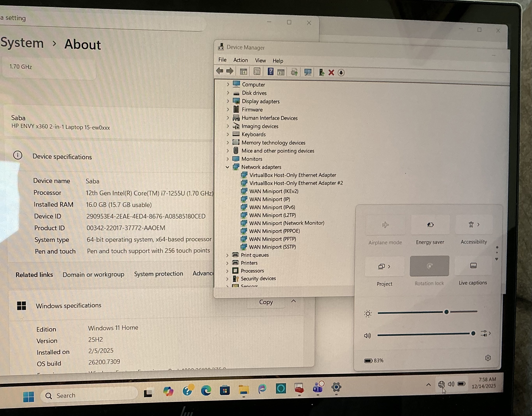
Task: Select VirtualBox Host-Only Ethernet Adapter #2
Action: point(296,183)
